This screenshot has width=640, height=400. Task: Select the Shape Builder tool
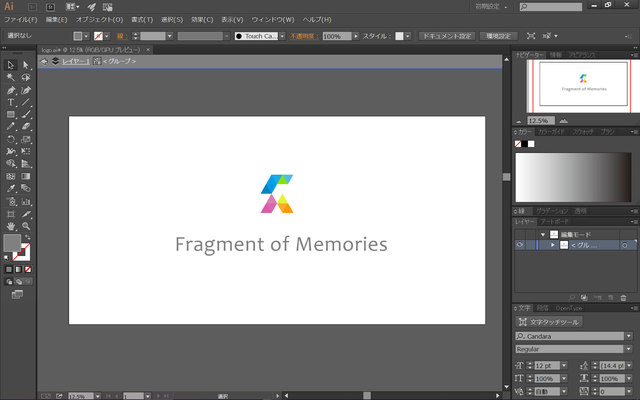[x=11, y=164]
